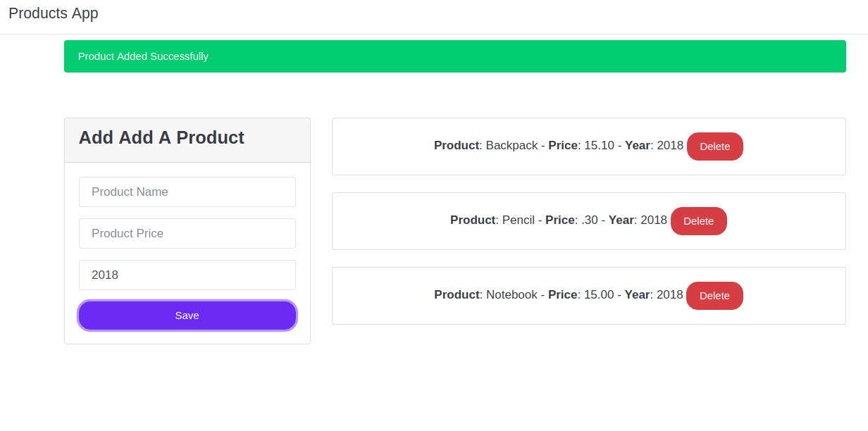
Task: Focus the Product Price input field
Action: point(187,233)
